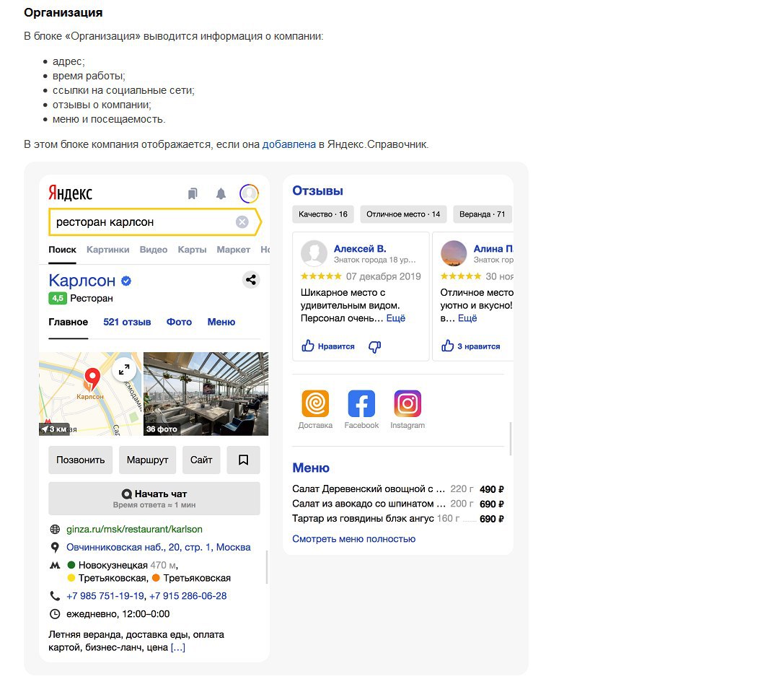The width and height of the screenshot is (784, 679).
Task: Click the Алексей В. reviewer name
Action: pos(360,249)
